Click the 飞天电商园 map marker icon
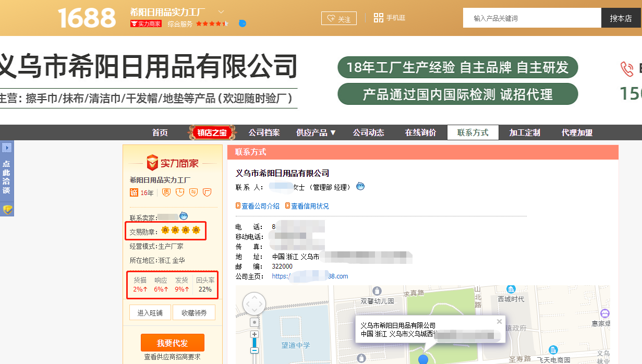 tap(553, 350)
